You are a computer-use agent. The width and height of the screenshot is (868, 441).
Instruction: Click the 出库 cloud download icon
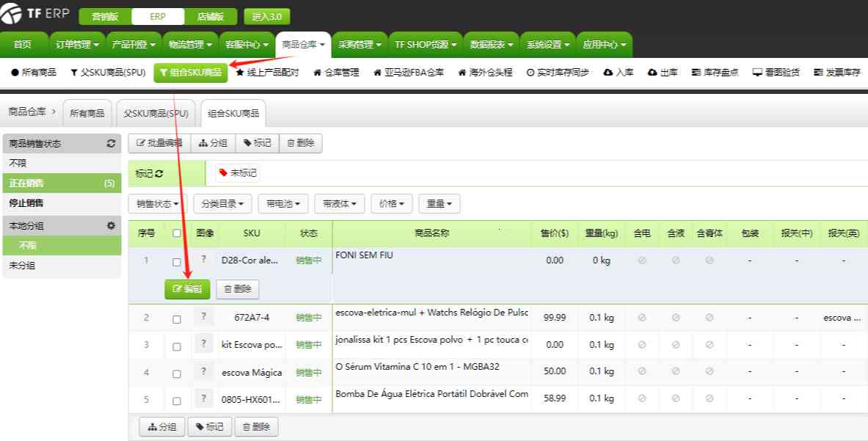tap(652, 73)
